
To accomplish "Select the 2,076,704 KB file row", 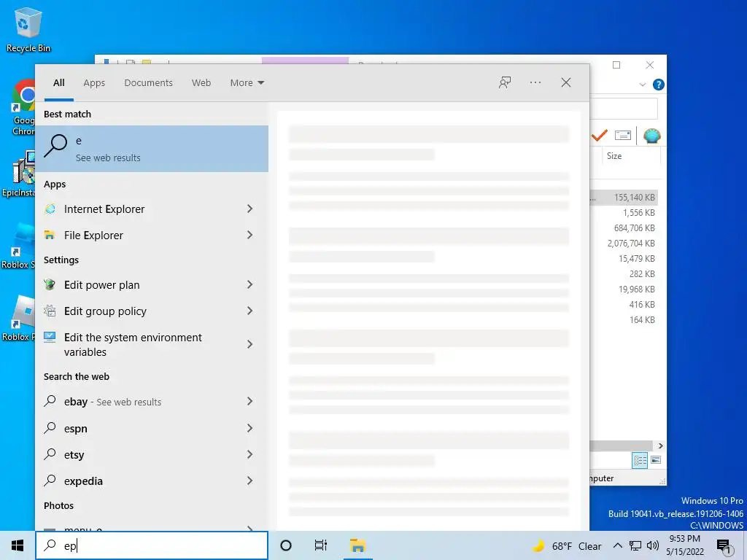I will tap(624, 243).
